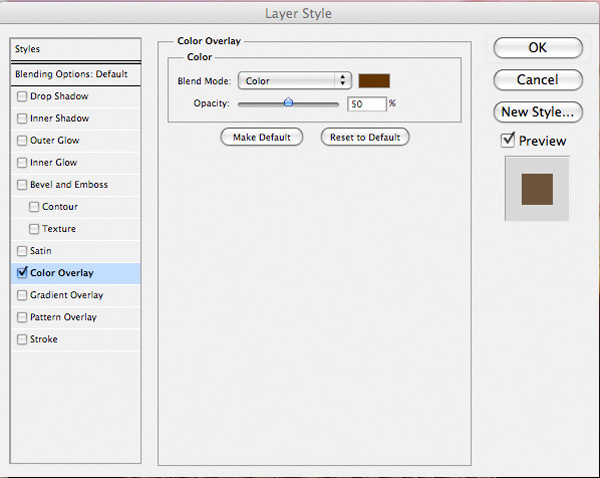The height and width of the screenshot is (478, 600).
Task: Select the Pattern Overlay row label
Action: pos(64,317)
